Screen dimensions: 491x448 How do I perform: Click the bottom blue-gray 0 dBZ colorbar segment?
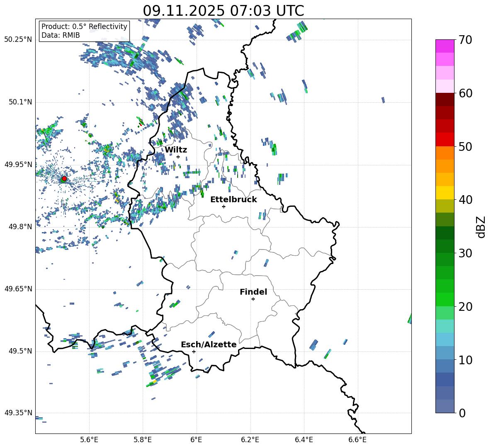pos(445,406)
